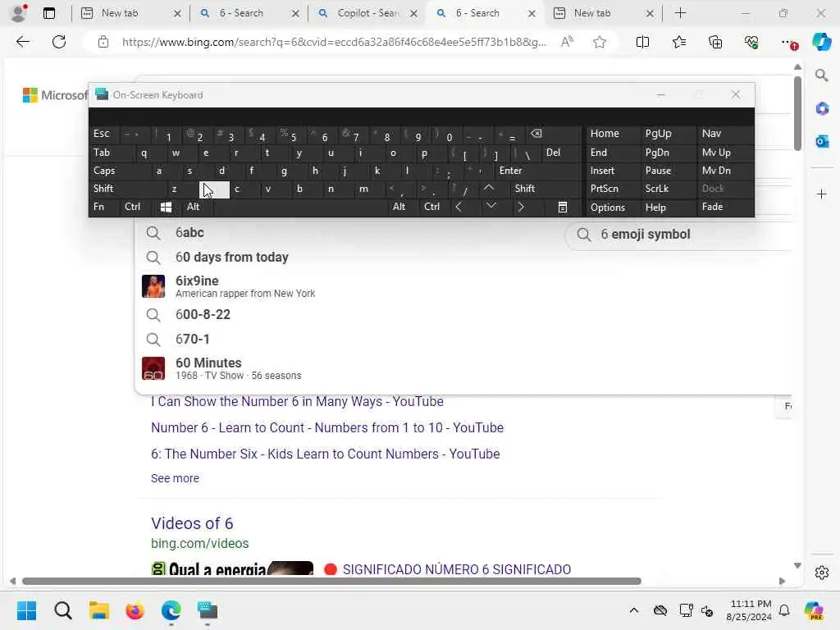Open Videos of 6 heading link
The width and height of the screenshot is (840, 630).
tap(192, 523)
